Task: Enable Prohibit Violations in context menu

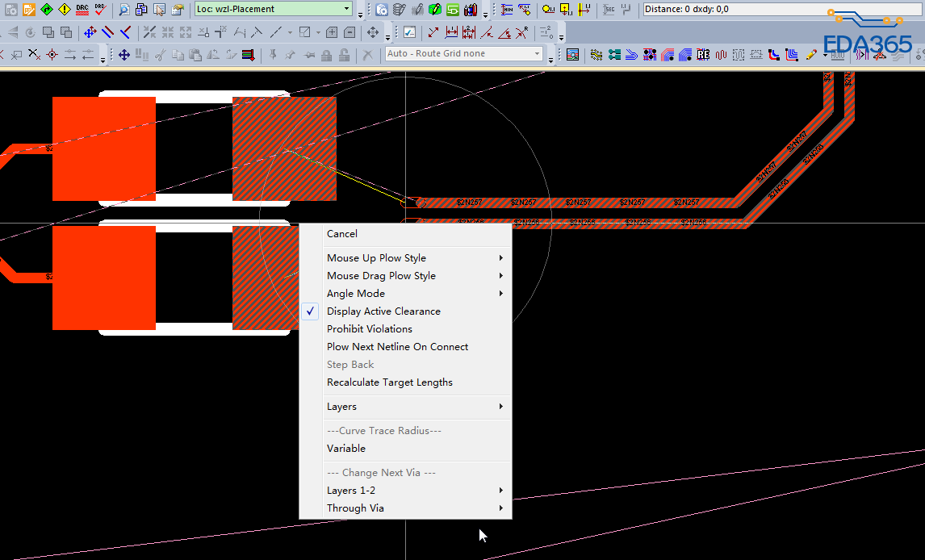Action: pos(369,329)
